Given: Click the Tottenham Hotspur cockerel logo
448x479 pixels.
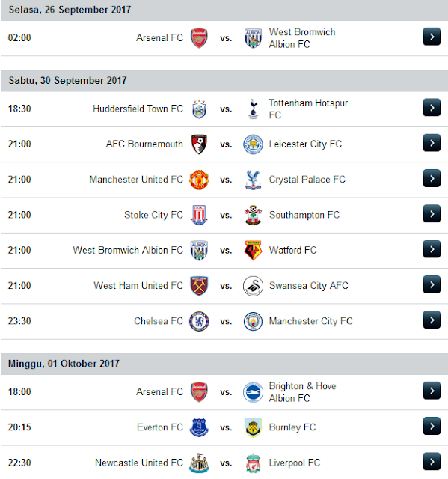Looking at the screenshot, I should tap(253, 109).
